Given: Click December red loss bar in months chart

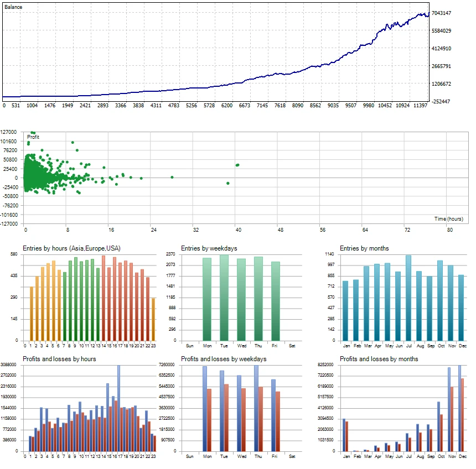Looking at the screenshot, I should (x=462, y=415).
